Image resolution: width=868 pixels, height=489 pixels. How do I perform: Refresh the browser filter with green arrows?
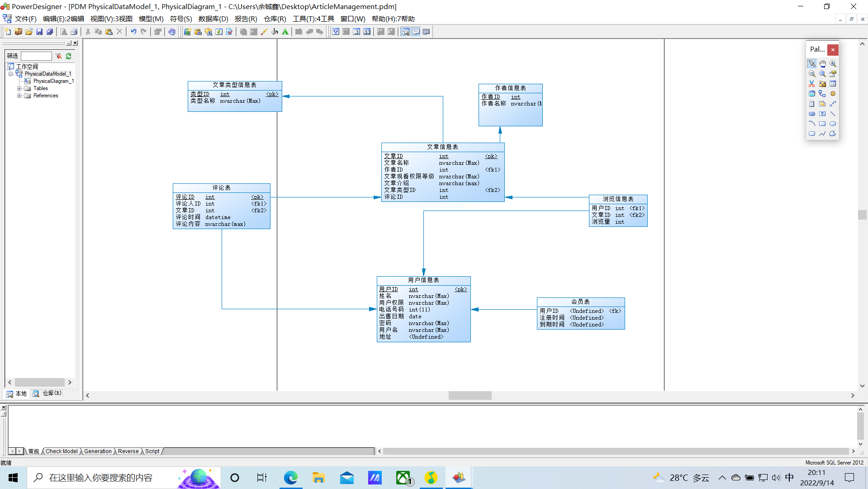pyautogui.click(x=69, y=56)
